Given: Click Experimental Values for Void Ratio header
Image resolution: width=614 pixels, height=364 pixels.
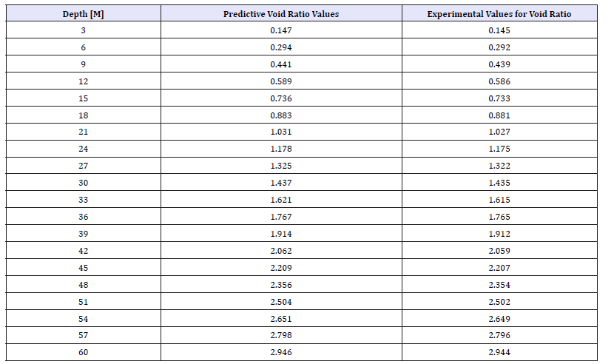Looking at the screenshot, I should tap(499, 14).
